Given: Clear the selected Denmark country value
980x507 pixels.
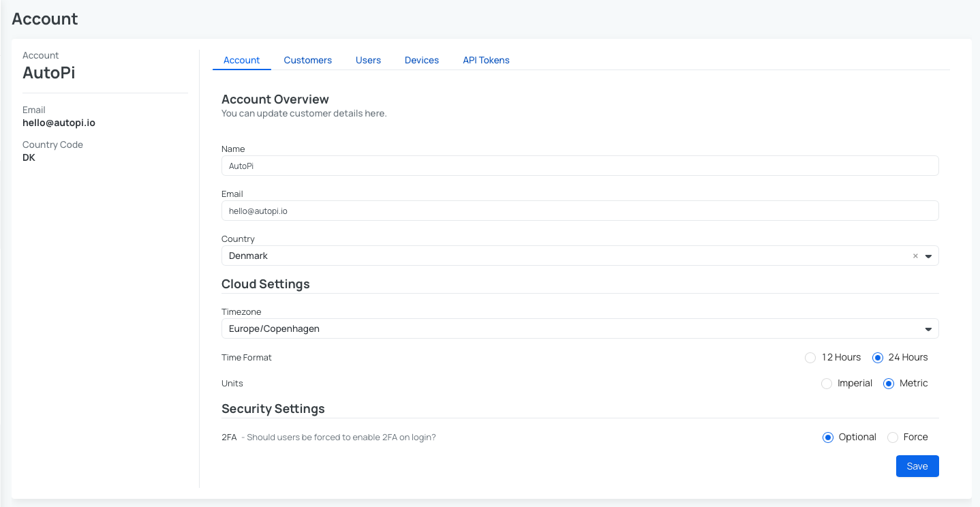Looking at the screenshot, I should (915, 256).
